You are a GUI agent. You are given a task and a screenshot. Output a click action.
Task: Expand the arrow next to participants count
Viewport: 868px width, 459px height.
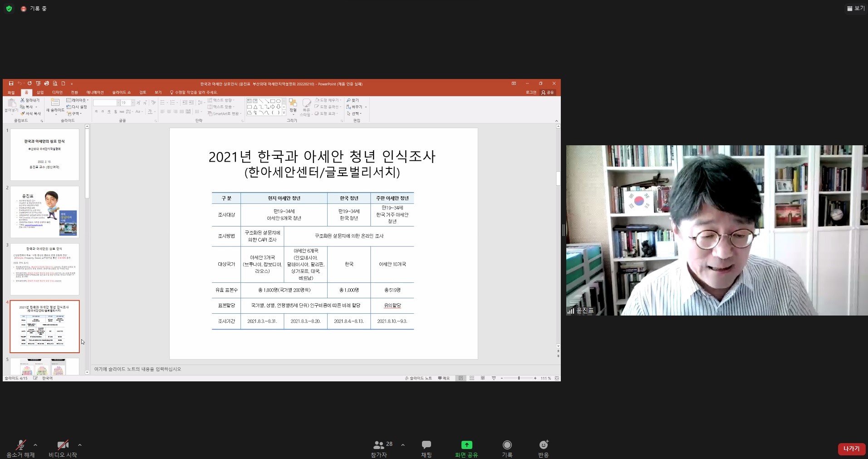pos(403,445)
